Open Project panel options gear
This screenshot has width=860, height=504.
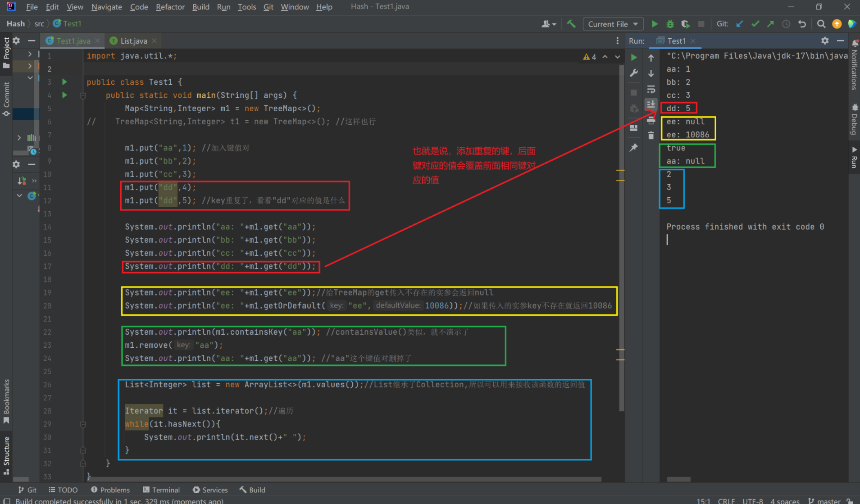16,41
